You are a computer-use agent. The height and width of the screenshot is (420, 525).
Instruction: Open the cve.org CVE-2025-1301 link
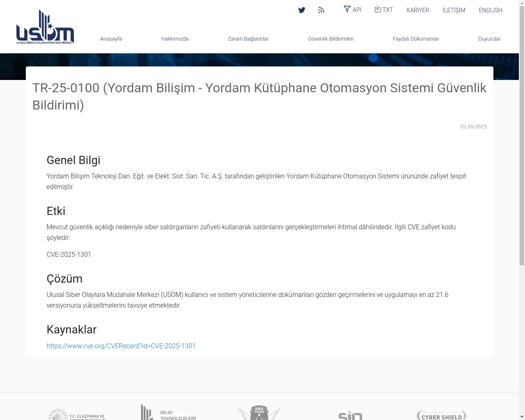121,346
